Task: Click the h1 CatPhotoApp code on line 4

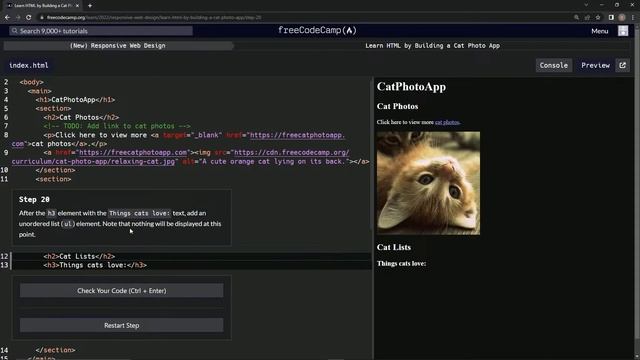Action: click(x=75, y=100)
